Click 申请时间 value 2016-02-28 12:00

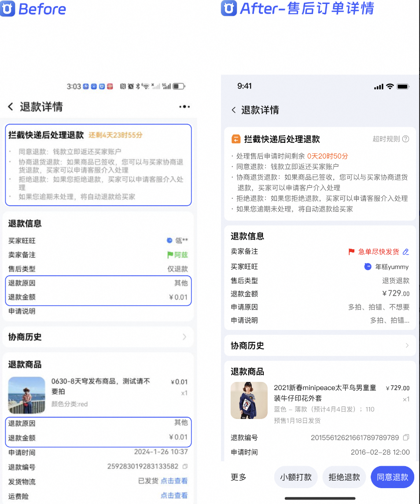(380, 452)
